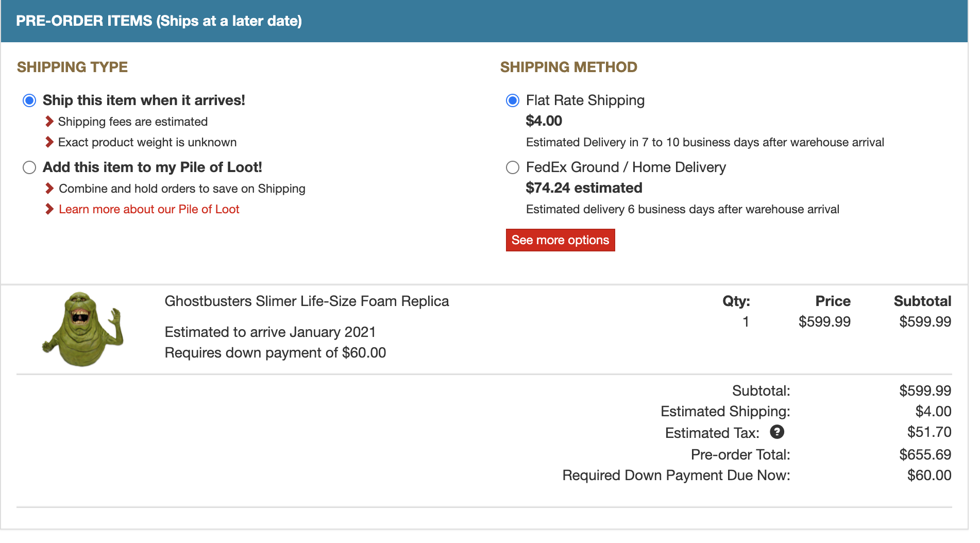This screenshot has width=980, height=543.
Task: Click the $74.24 estimated shipping price
Action: click(x=584, y=188)
